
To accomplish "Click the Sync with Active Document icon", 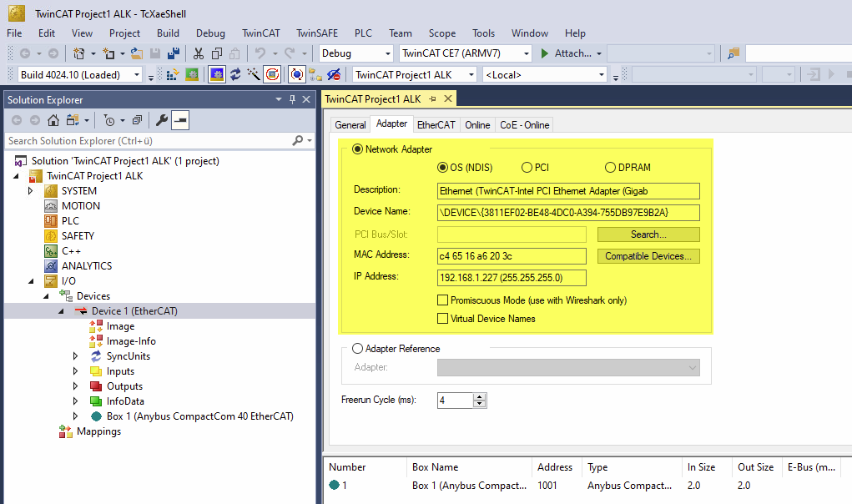I will pyautogui.click(x=73, y=120).
